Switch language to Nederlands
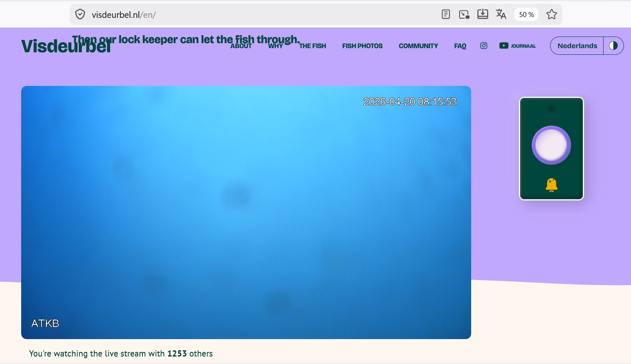631x364 pixels. tap(577, 46)
